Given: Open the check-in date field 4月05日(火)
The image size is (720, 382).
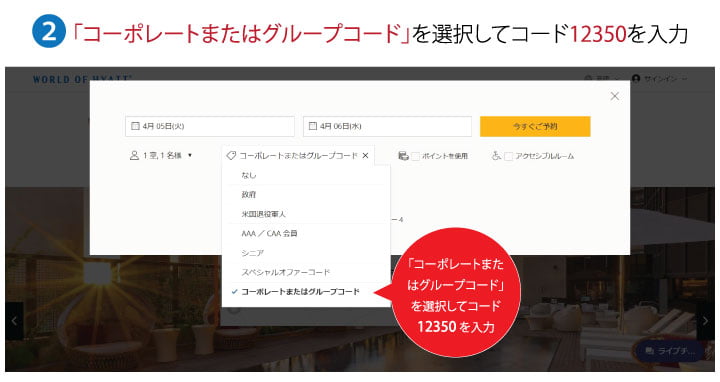Looking at the screenshot, I should (x=210, y=126).
